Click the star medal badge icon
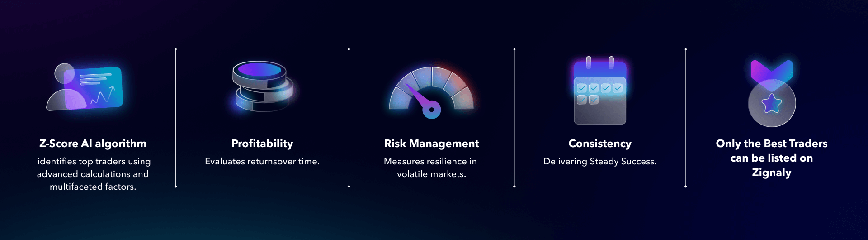This screenshot has width=868, height=240. click(772, 93)
